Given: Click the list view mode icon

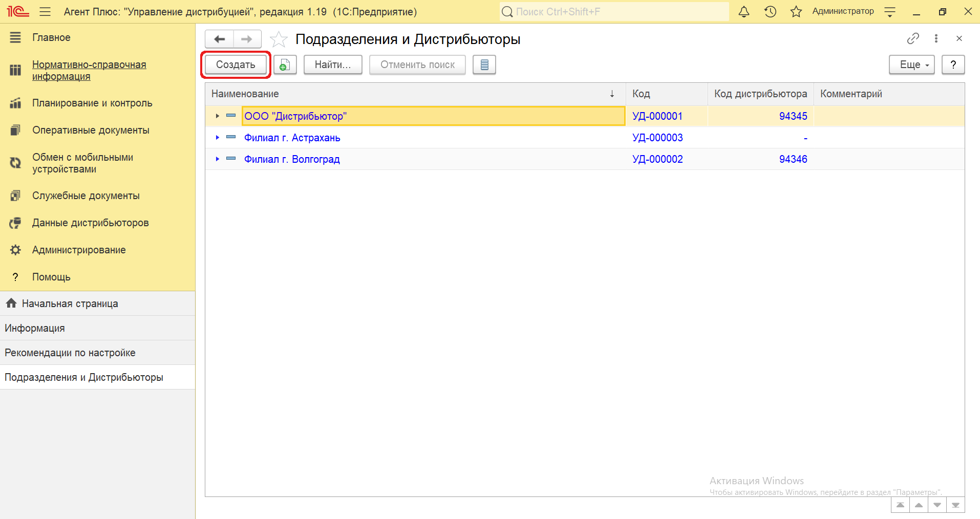Looking at the screenshot, I should (x=484, y=65).
